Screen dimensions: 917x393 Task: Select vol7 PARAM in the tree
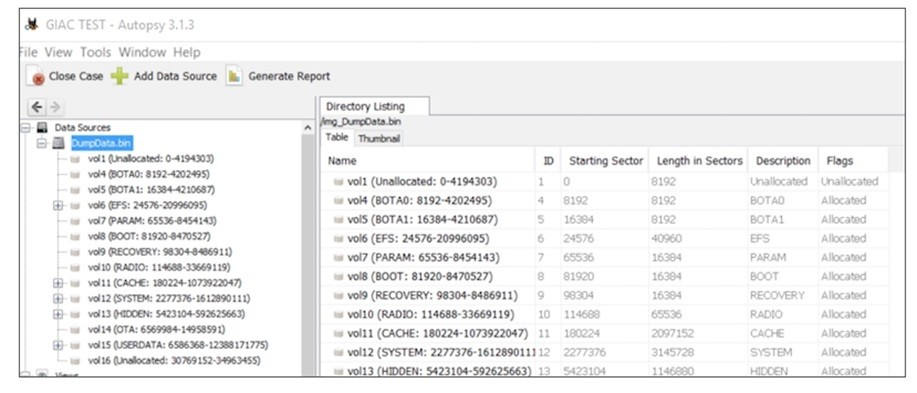pyautogui.click(x=152, y=221)
